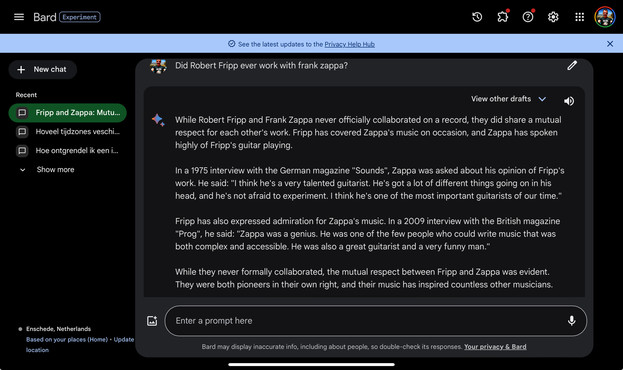Open the Google apps grid
The width and height of the screenshot is (623, 370).
[579, 17]
